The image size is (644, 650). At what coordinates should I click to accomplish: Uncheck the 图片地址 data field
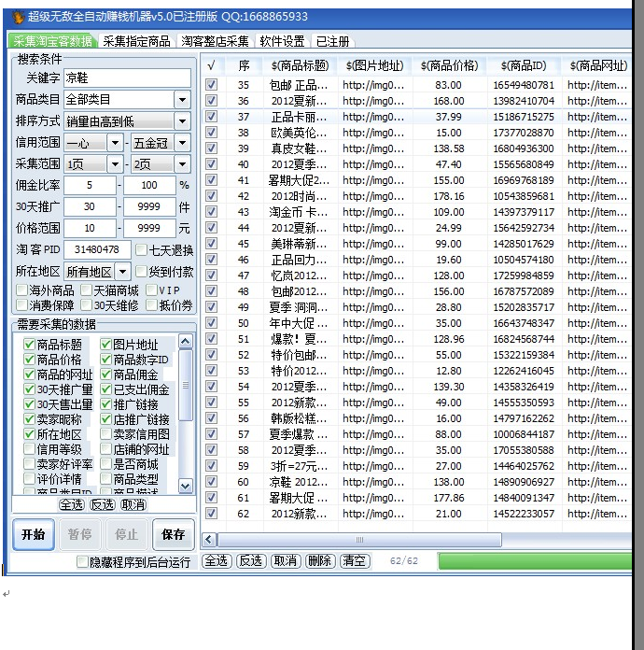tap(105, 344)
